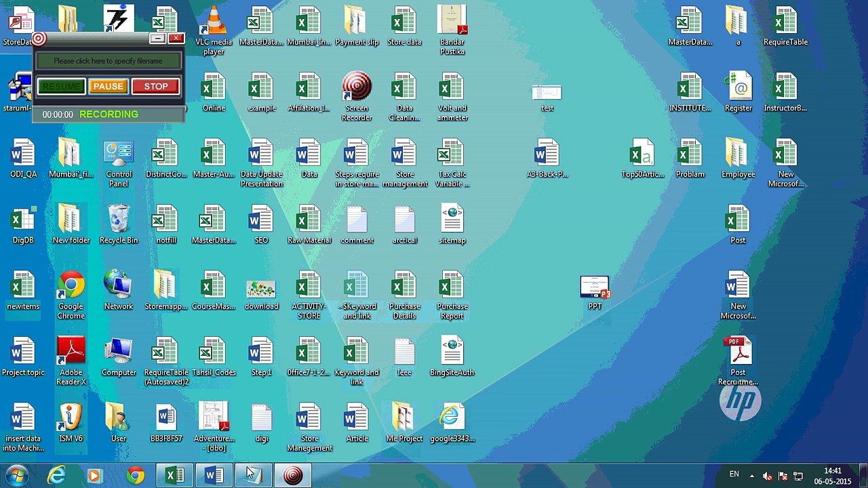Open the Screen Recorder desktop shortcut
This screenshot has height=488, width=868.
(x=357, y=97)
